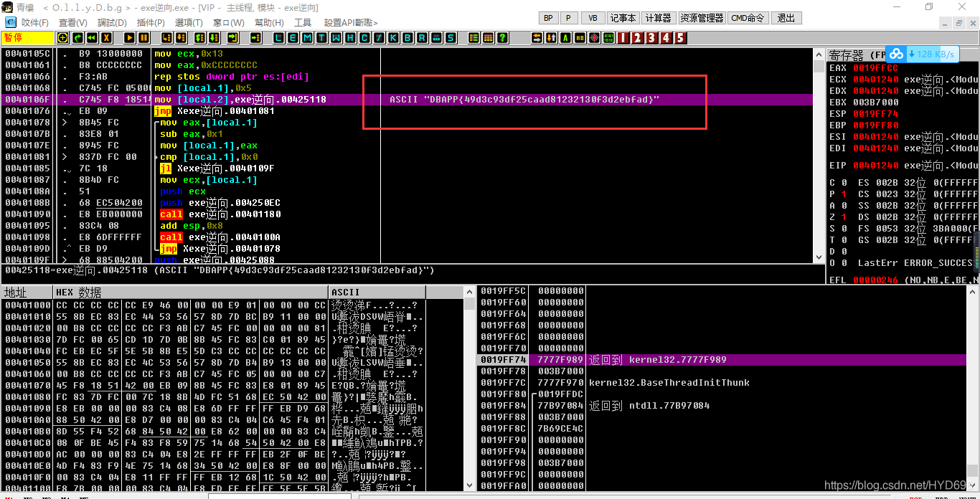This screenshot has width=980, height=499.
Task: Click the green question mark help icon
Action: coord(503,37)
